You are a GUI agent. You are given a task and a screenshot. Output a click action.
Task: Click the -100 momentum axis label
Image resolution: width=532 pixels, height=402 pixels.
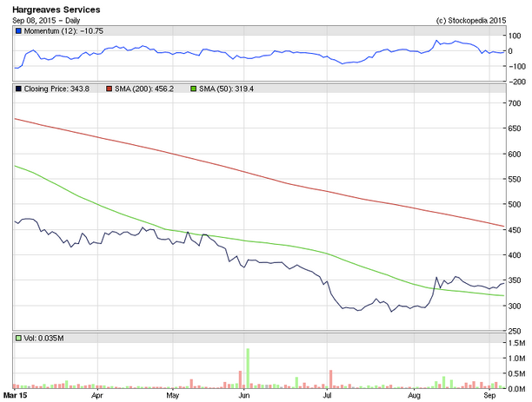click(x=515, y=67)
